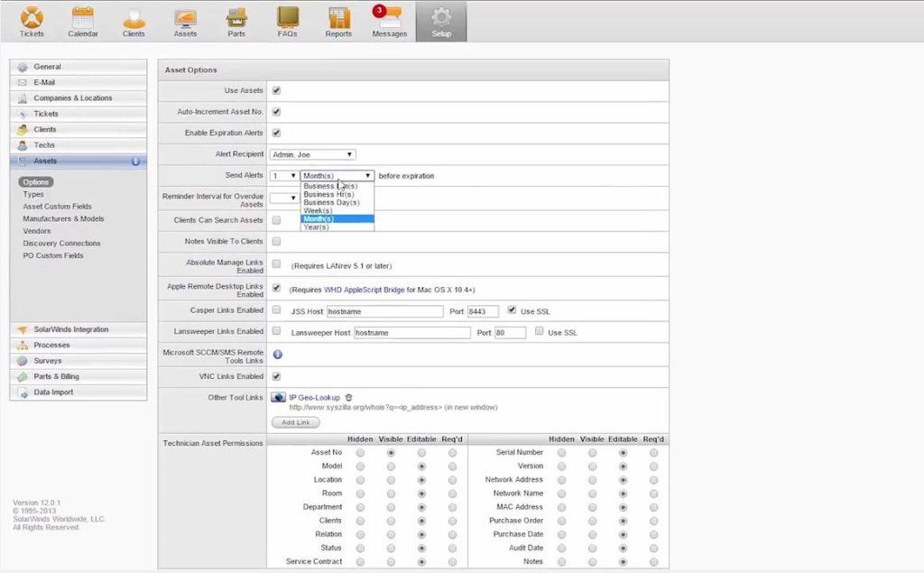Enable Lansweeper Use SSL checkbox

point(540,331)
